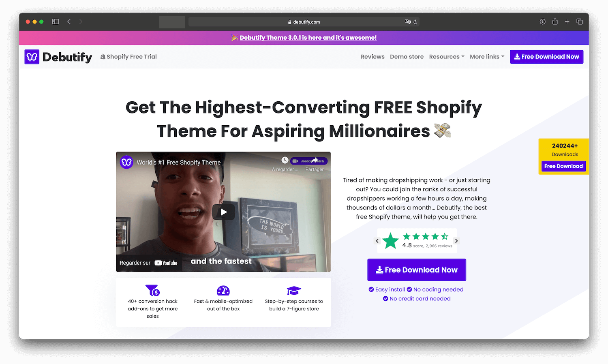Show the tab overview icon

click(580, 21)
